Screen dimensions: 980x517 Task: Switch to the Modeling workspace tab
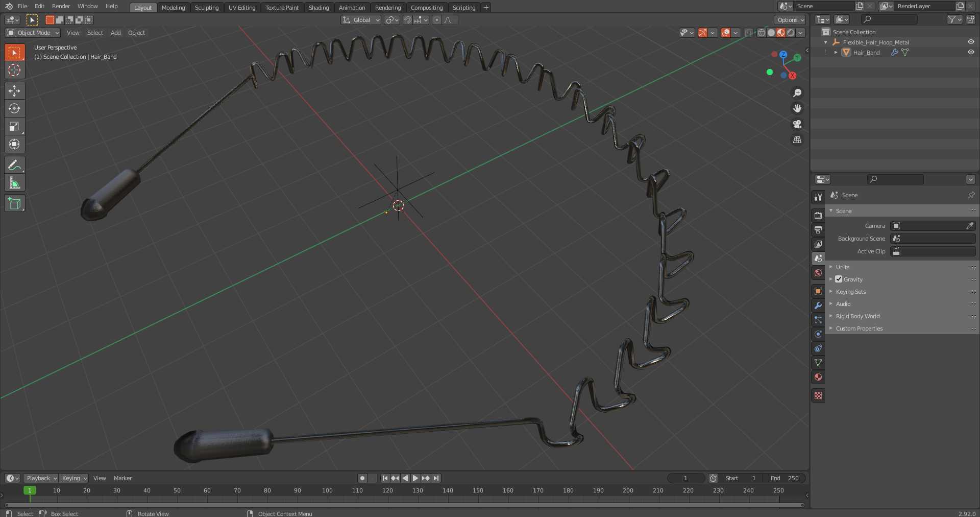(173, 8)
